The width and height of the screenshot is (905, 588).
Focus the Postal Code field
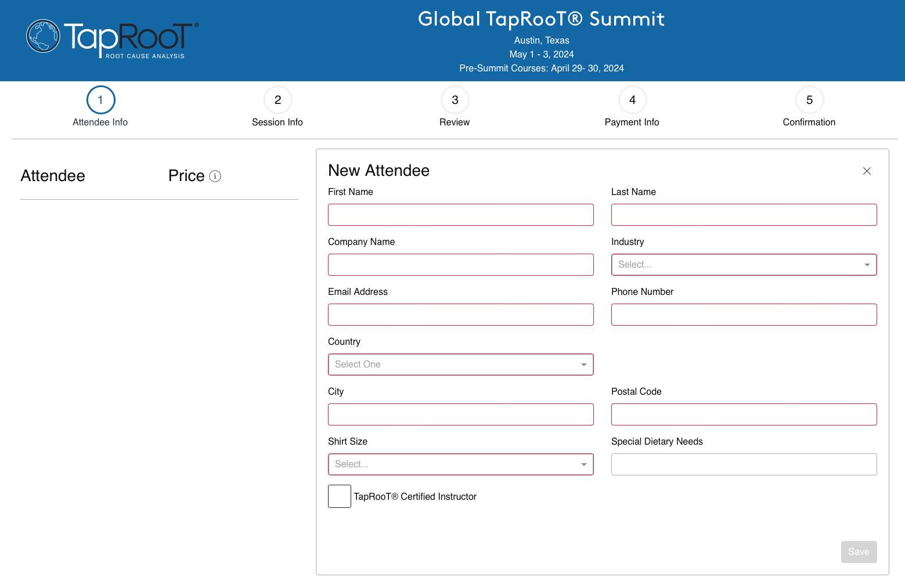[x=744, y=414]
